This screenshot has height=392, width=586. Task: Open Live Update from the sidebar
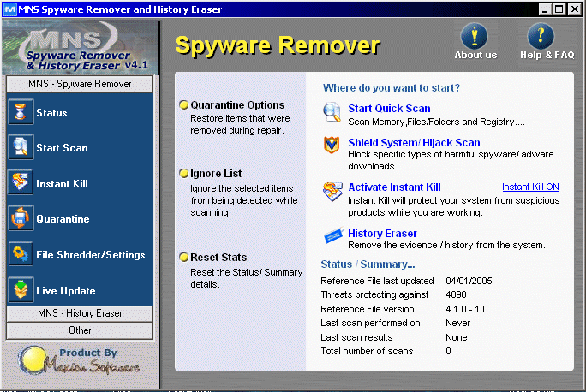click(66, 291)
